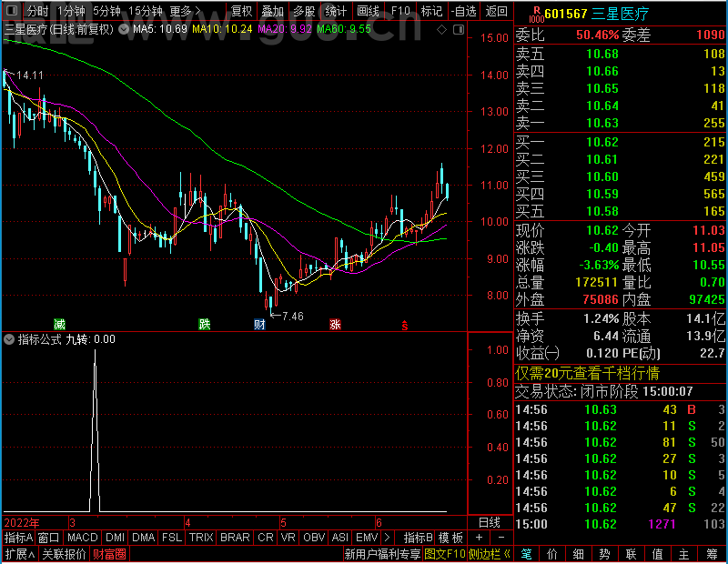
Task: Switch to the 值 value tab
Action: coord(657,554)
